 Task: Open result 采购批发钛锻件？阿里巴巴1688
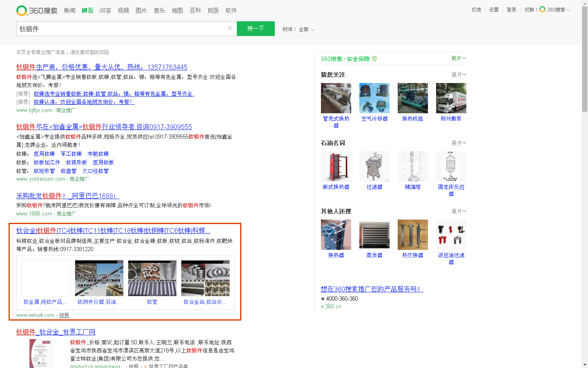pyautogui.click(x=68, y=196)
